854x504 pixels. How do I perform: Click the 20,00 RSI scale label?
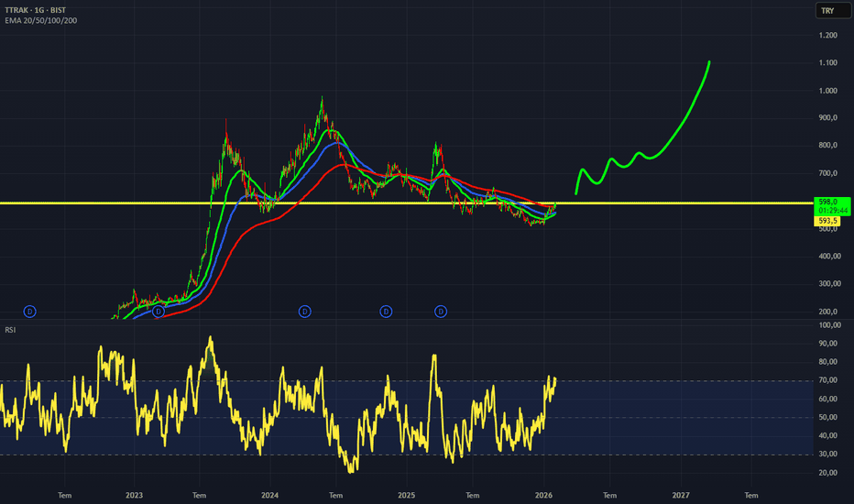click(827, 473)
